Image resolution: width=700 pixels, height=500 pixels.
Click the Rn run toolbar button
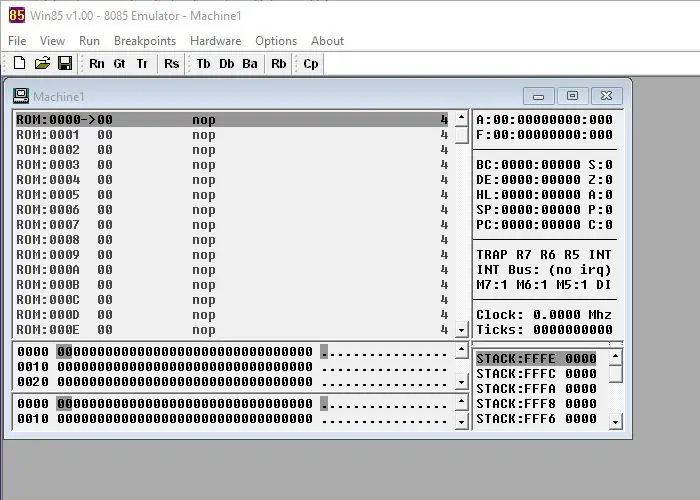coord(96,64)
